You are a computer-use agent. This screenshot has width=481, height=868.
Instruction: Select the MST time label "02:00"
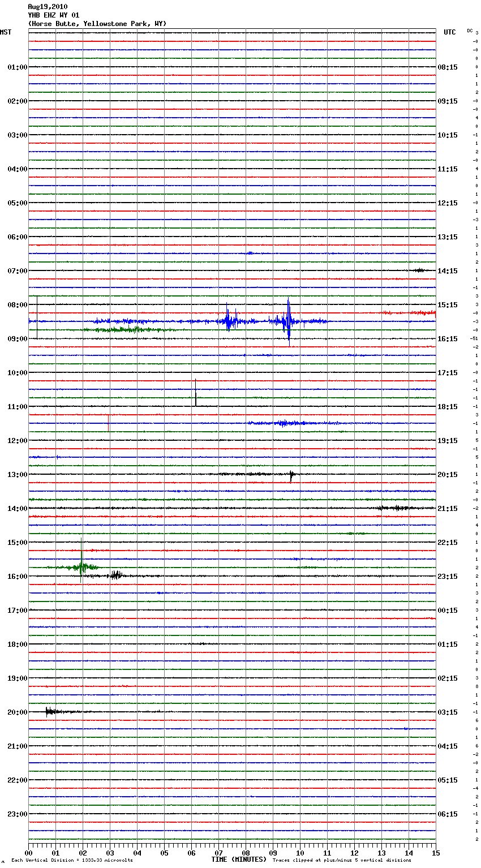click(x=18, y=101)
